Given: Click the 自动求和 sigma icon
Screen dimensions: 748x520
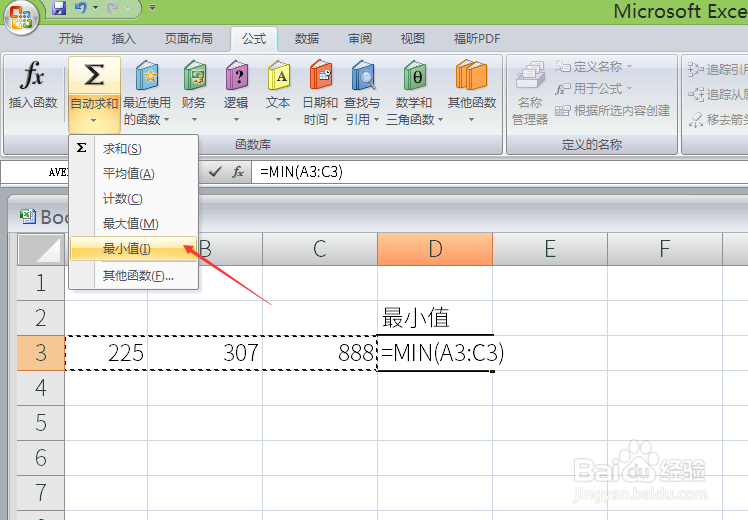Looking at the screenshot, I should (94, 75).
